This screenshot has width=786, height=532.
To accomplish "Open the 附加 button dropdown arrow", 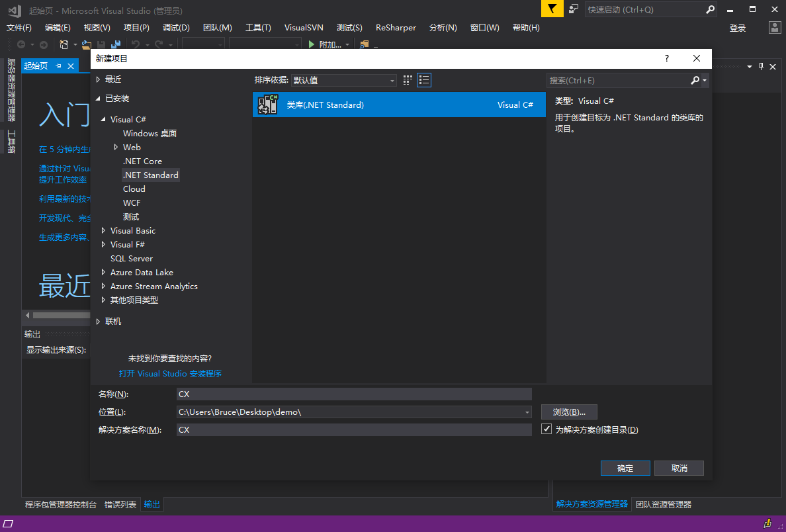I will pos(347,44).
